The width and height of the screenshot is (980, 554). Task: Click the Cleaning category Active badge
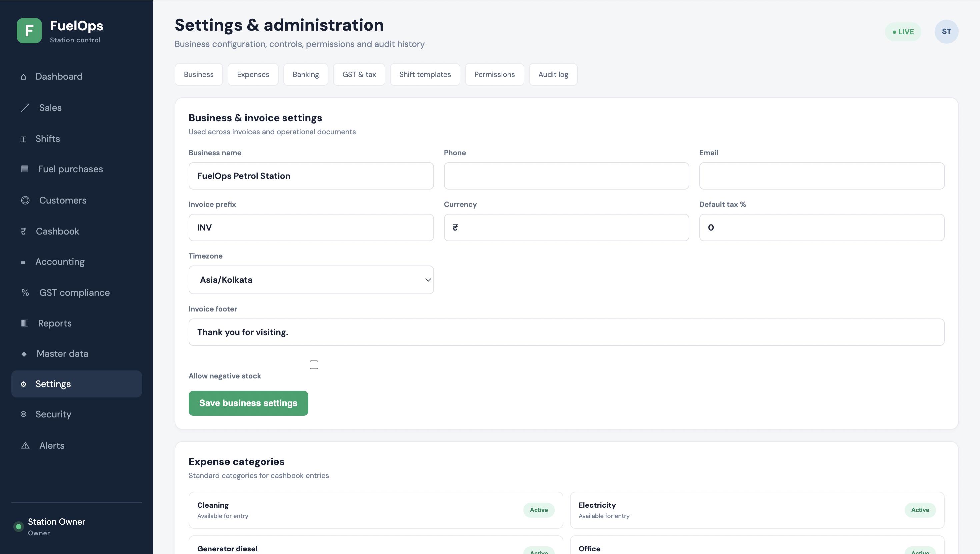(539, 510)
